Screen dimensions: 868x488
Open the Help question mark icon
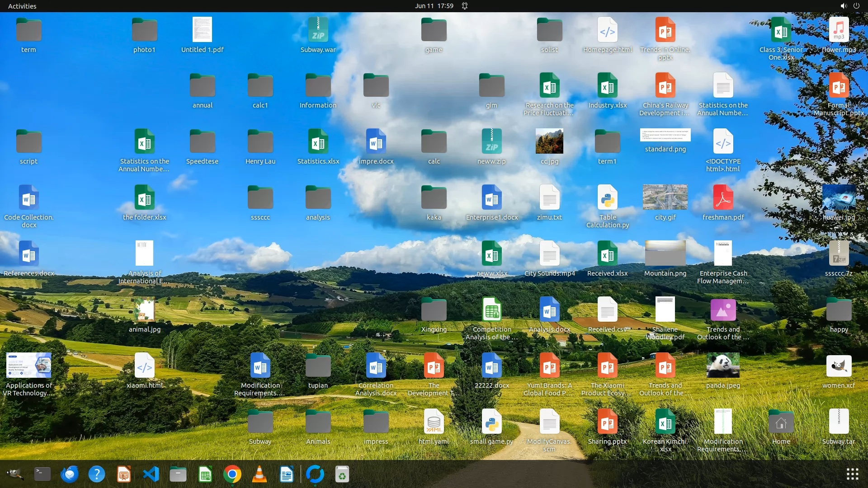click(97, 474)
